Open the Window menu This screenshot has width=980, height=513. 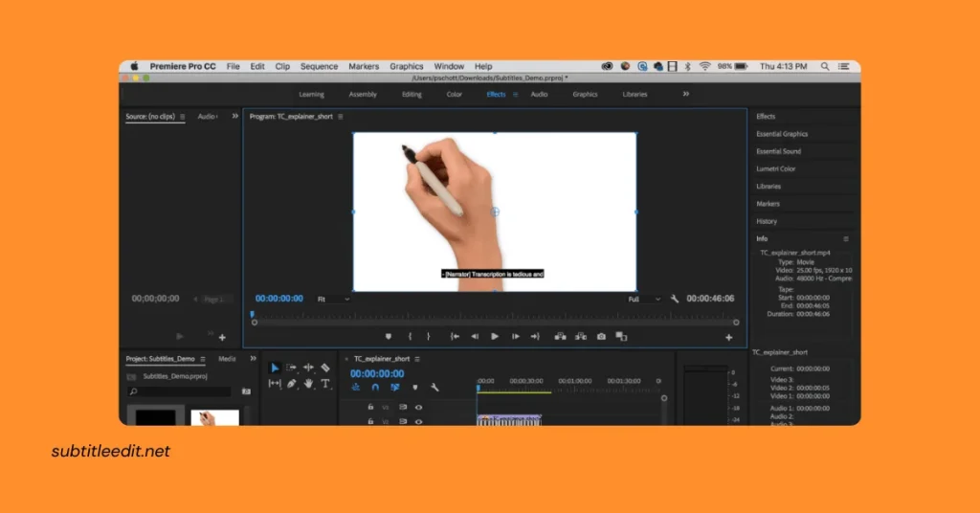coord(449,66)
